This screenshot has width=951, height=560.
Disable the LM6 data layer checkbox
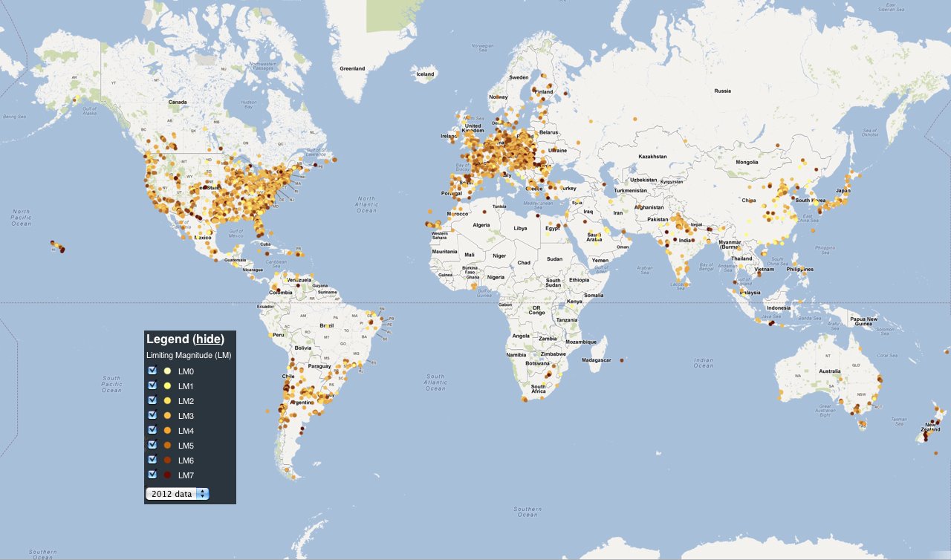tap(152, 460)
